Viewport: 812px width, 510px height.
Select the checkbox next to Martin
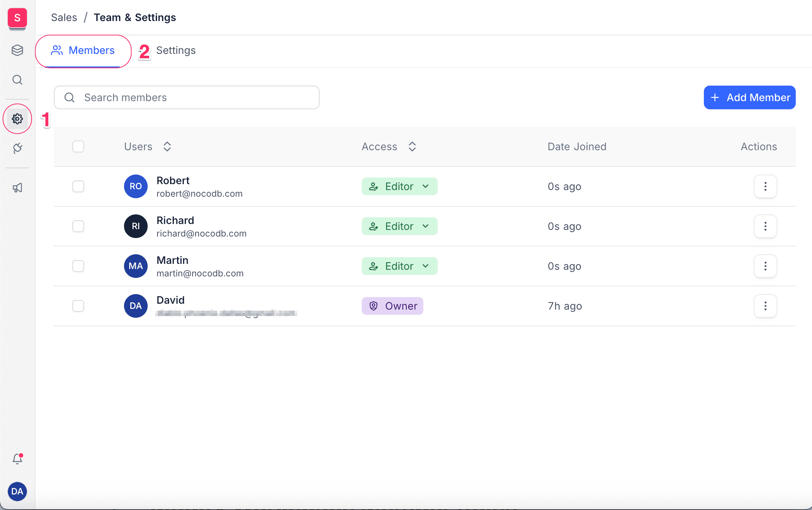[78, 266]
